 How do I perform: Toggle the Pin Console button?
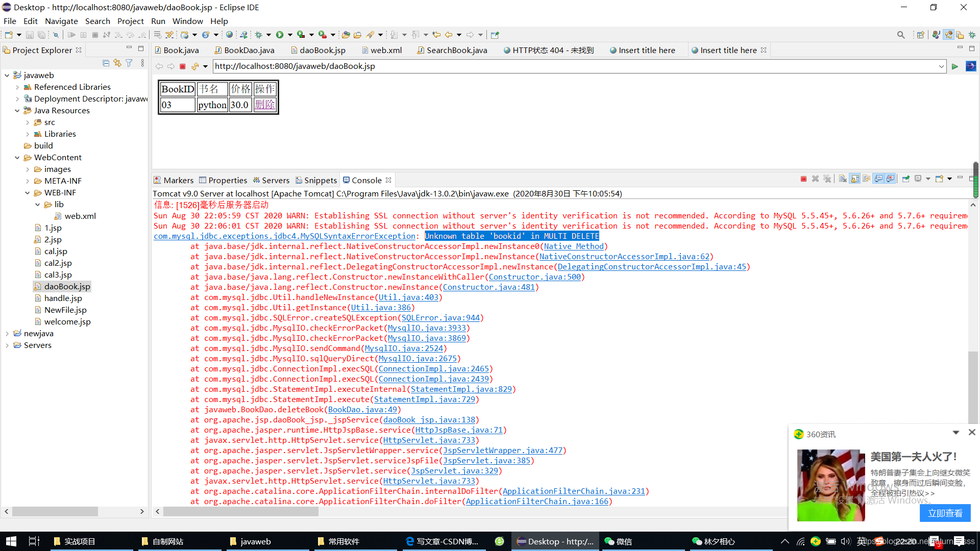click(x=906, y=179)
